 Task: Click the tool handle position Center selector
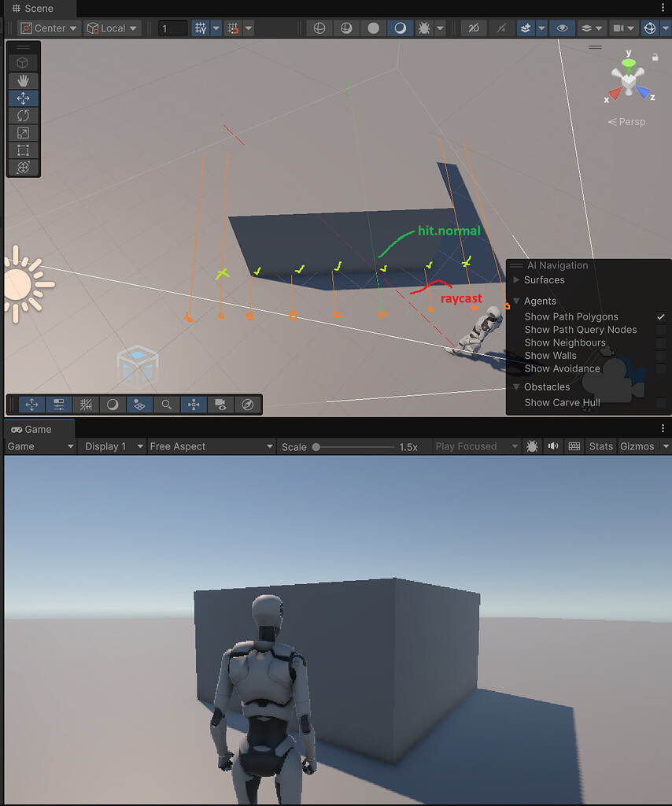(47, 28)
